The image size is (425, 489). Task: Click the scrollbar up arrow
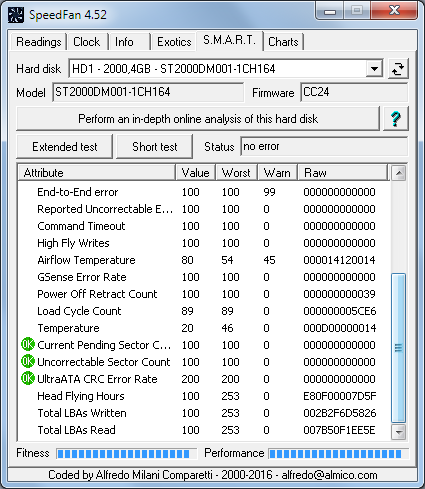[x=398, y=173]
